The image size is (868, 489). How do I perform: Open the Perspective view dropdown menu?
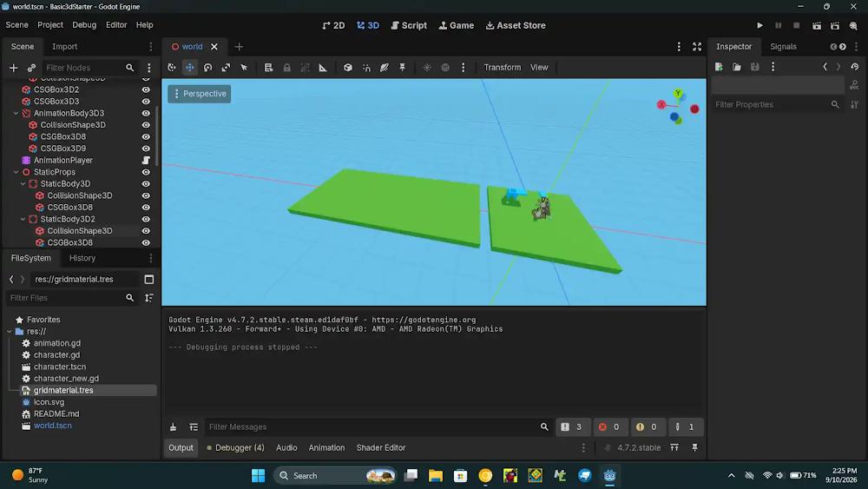pyautogui.click(x=200, y=94)
